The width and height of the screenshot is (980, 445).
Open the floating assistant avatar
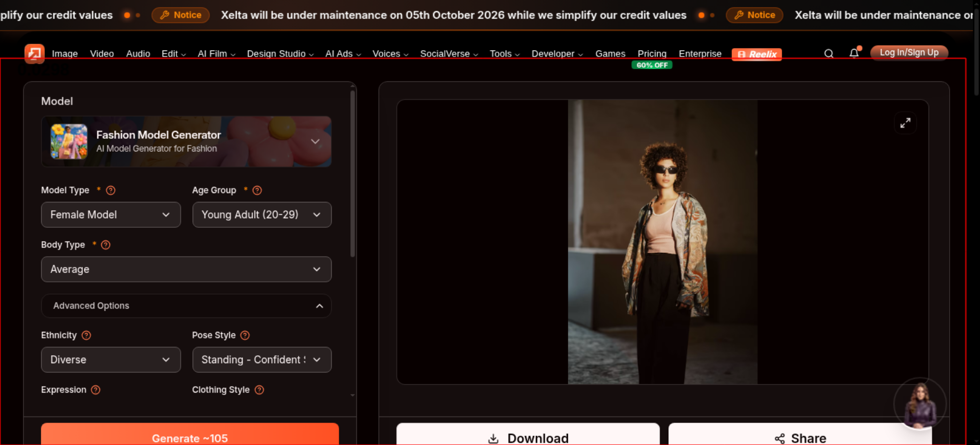click(x=920, y=404)
